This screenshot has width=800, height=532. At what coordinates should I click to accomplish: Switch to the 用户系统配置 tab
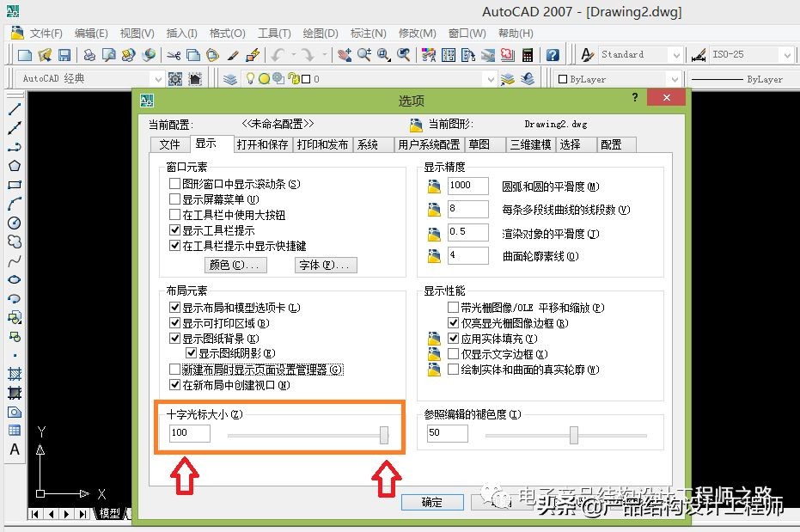429,145
